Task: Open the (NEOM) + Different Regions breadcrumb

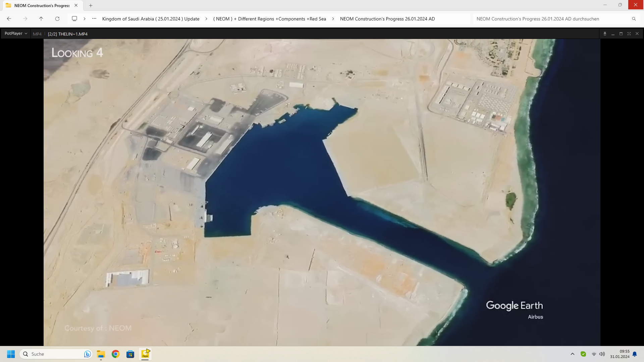Action: (270, 19)
